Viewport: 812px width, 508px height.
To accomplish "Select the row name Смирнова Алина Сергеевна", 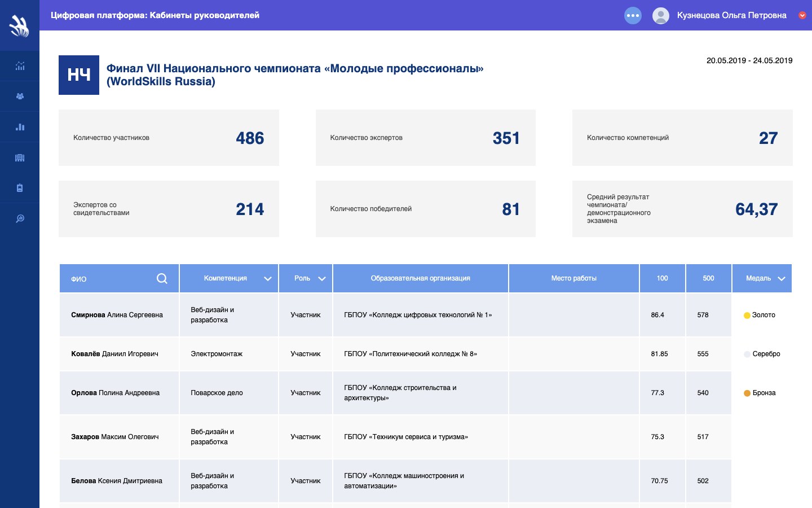I will 117,315.
